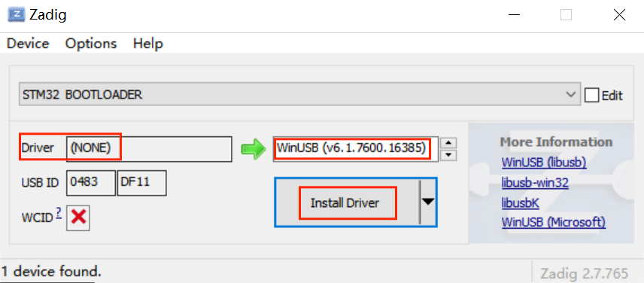The height and width of the screenshot is (283, 644).
Task: Open the Help menu
Action: coord(148,44)
